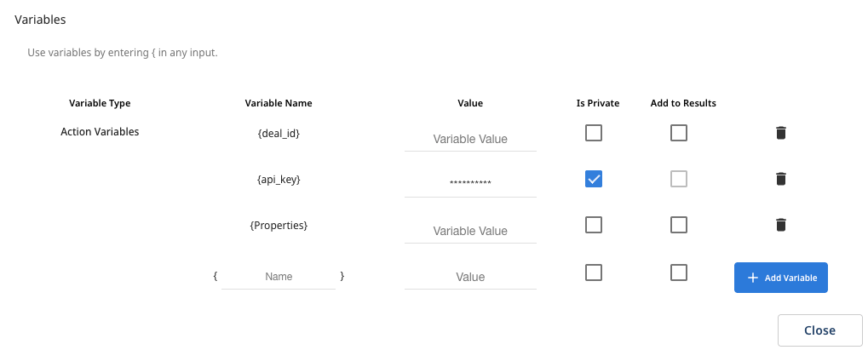Check Add to Results for new variable row
The height and width of the screenshot is (350, 868).
(678, 273)
